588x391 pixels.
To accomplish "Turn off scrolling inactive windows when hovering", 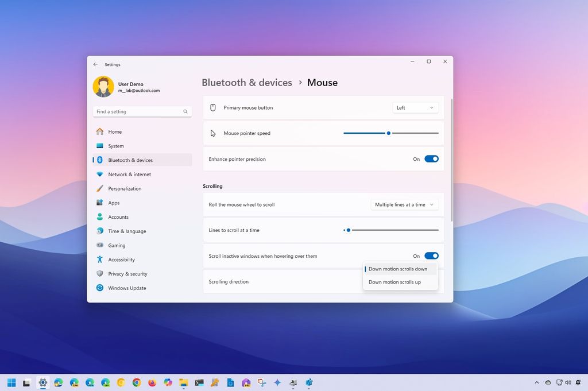I will pos(432,255).
